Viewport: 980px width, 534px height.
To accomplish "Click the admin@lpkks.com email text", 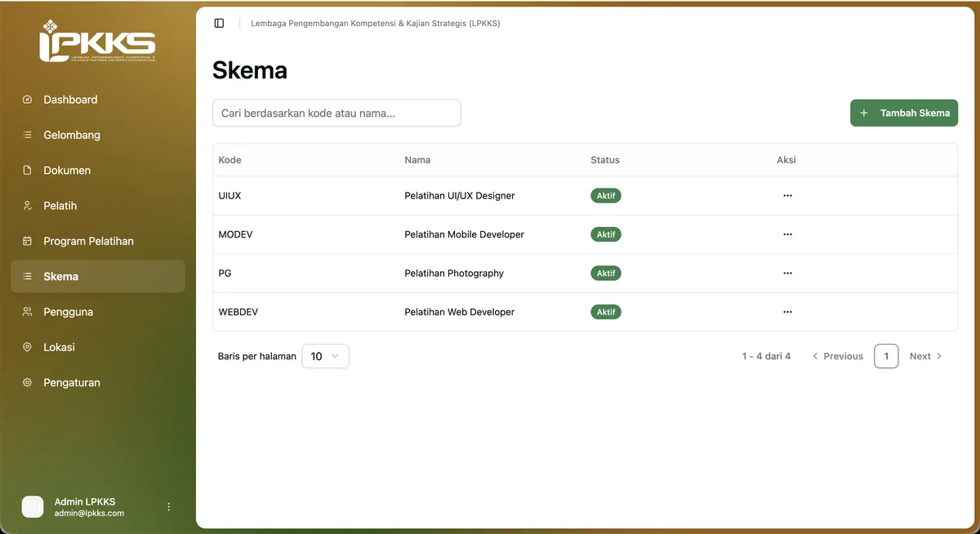I will coord(89,514).
